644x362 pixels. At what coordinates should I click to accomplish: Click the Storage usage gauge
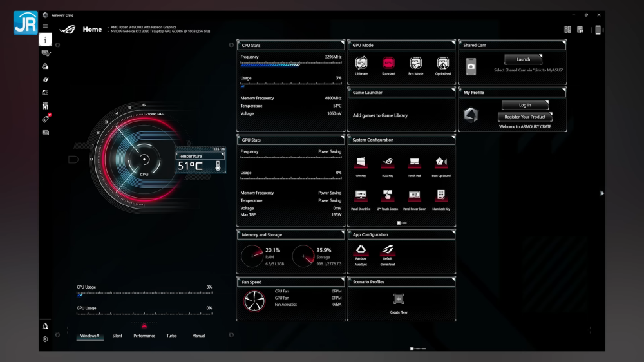[x=303, y=256]
